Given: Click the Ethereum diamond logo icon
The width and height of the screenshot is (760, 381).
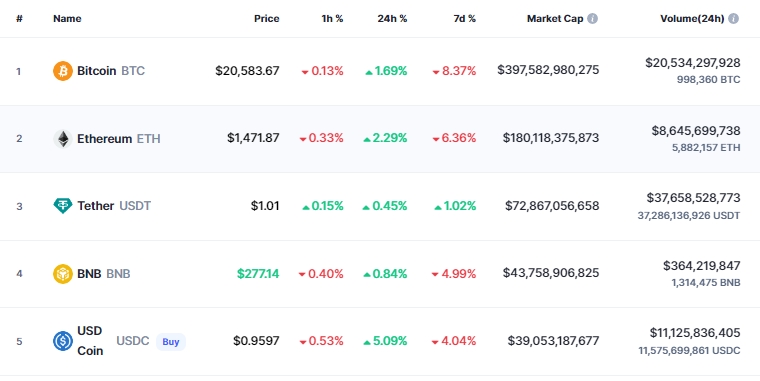Looking at the screenshot, I should [63, 139].
